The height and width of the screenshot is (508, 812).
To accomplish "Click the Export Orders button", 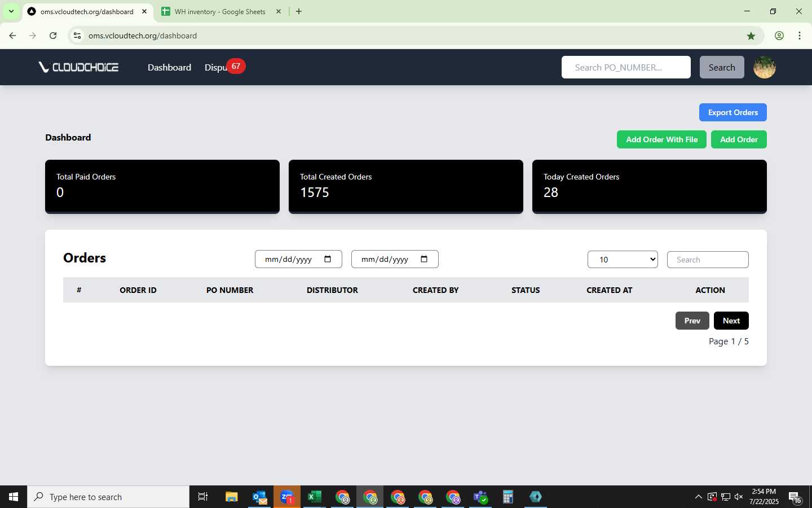I will (x=733, y=112).
